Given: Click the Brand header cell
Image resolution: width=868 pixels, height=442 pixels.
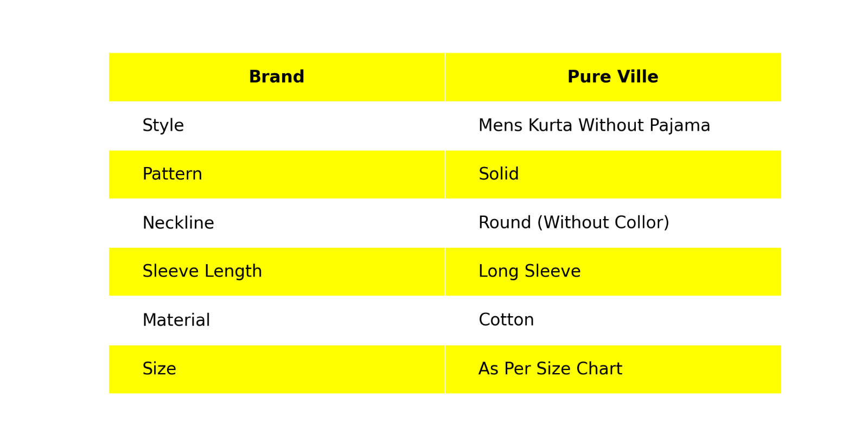Looking at the screenshot, I should point(276,77).
